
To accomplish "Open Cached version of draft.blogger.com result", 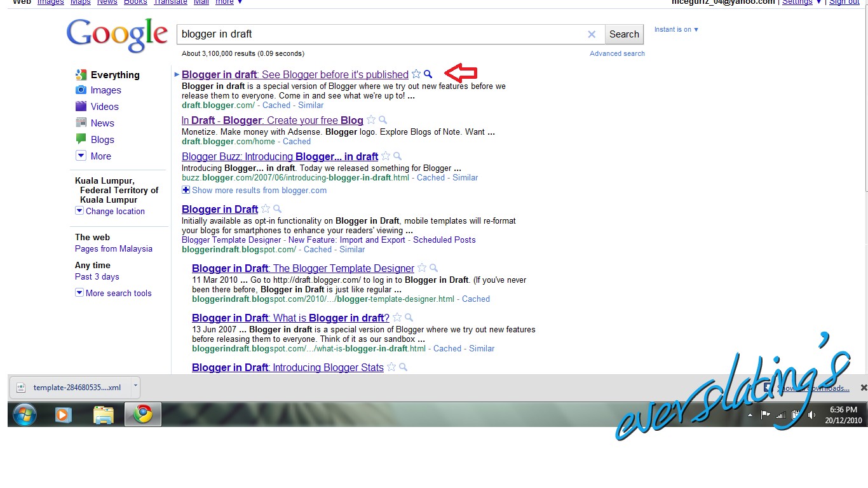I will click(276, 105).
